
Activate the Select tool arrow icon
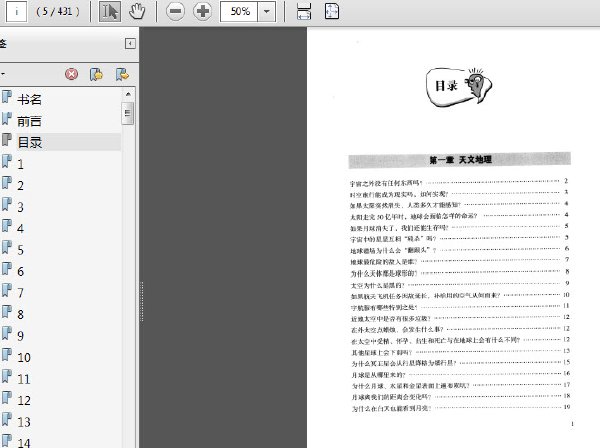(x=110, y=11)
